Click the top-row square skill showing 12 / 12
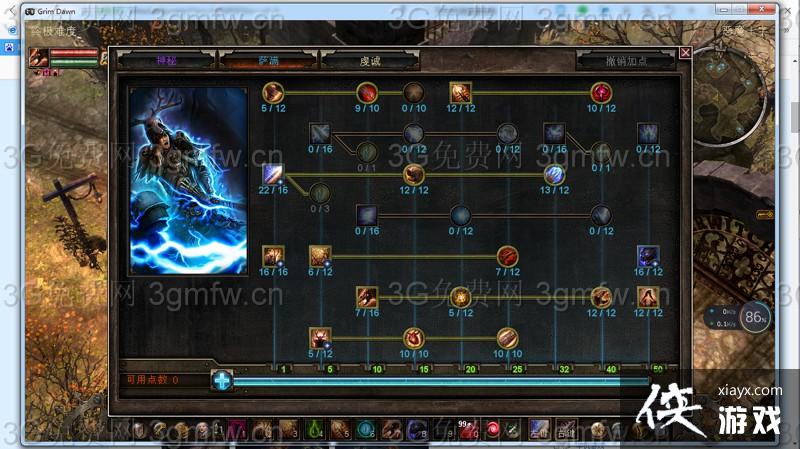800x449 pixels. click(x=461, y=93)
